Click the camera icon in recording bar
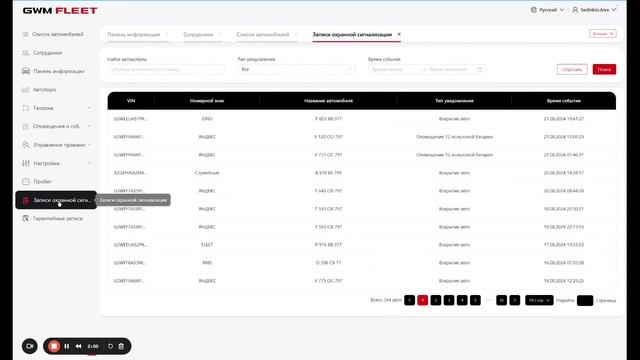This screenshot has width=640, height=360. coord(30,346)
